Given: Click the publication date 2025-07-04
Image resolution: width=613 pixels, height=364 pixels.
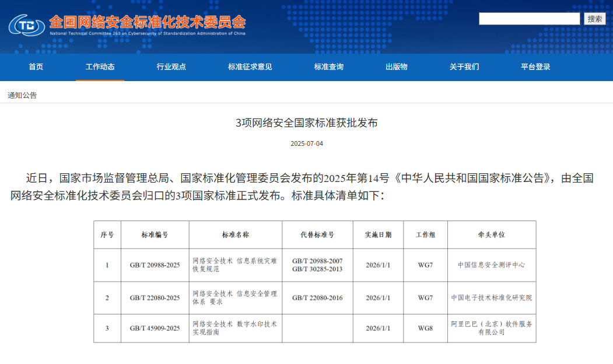Looking at the screenshot, I should tap(306, 141).
